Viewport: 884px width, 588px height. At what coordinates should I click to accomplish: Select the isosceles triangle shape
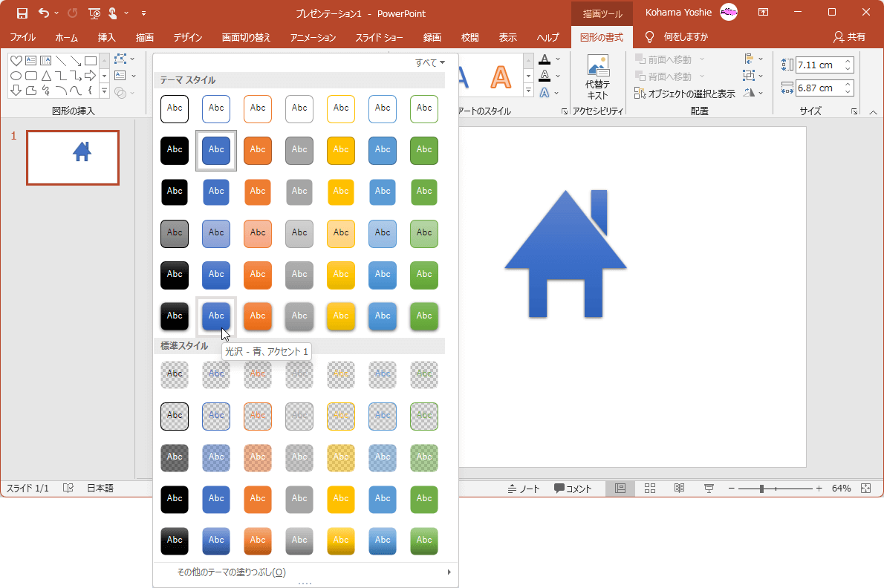(x=45, y=76)
